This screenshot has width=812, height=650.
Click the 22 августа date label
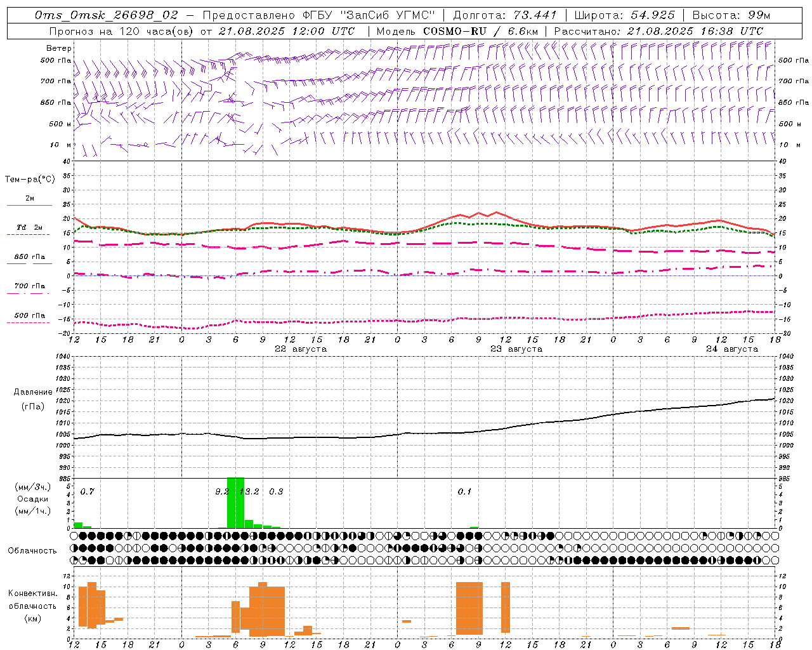point(301,349)
